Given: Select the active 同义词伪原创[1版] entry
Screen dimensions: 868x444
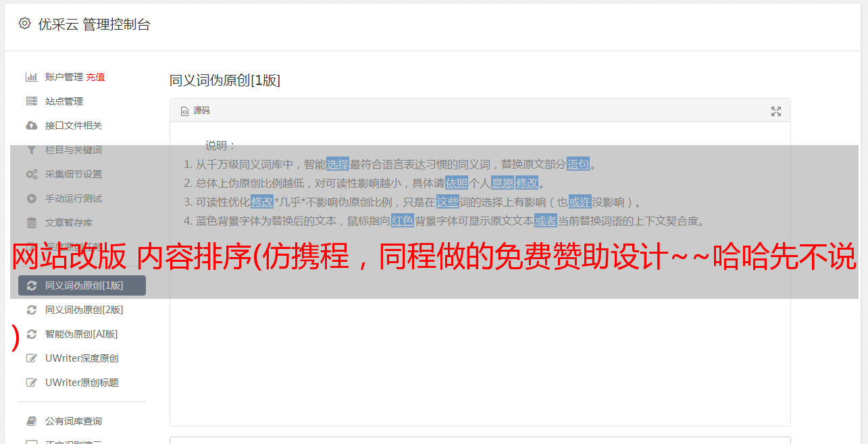Looking at the screenshot, I should tap(82, 285).
